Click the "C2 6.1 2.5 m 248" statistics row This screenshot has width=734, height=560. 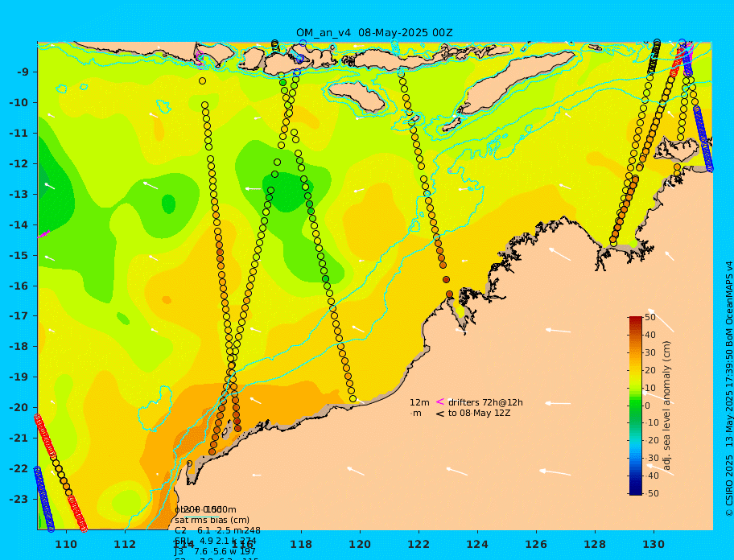click(217, 530)
